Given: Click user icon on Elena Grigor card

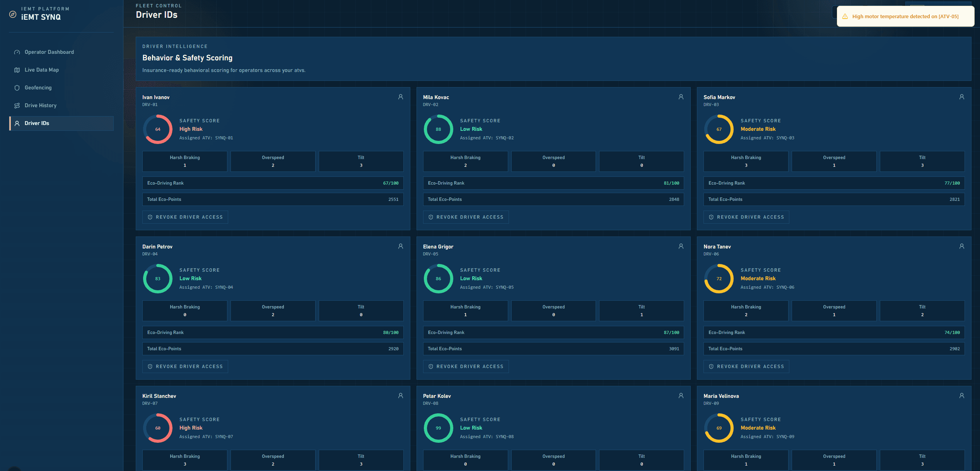Looking at the screenshot, I should 681,247.
